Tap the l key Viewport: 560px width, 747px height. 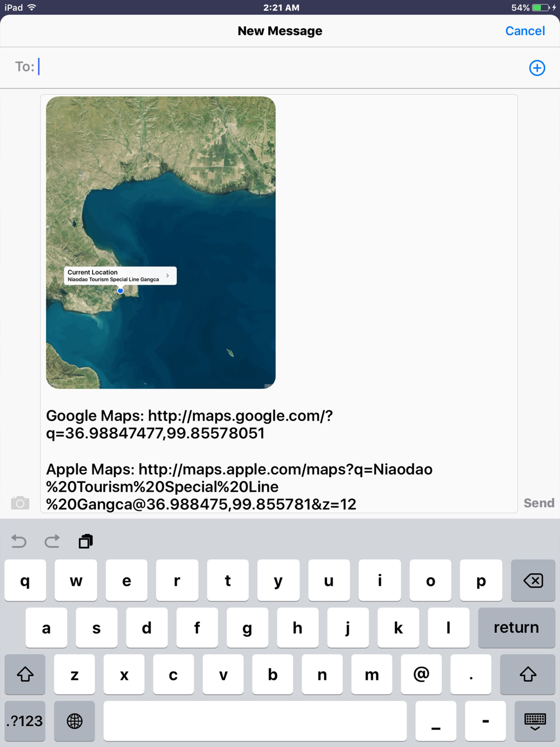449,628
